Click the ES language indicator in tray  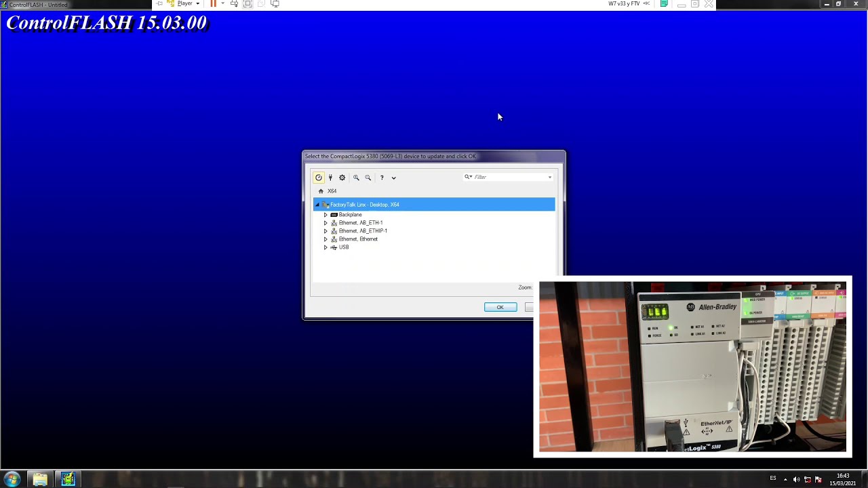tap(772, 479)
